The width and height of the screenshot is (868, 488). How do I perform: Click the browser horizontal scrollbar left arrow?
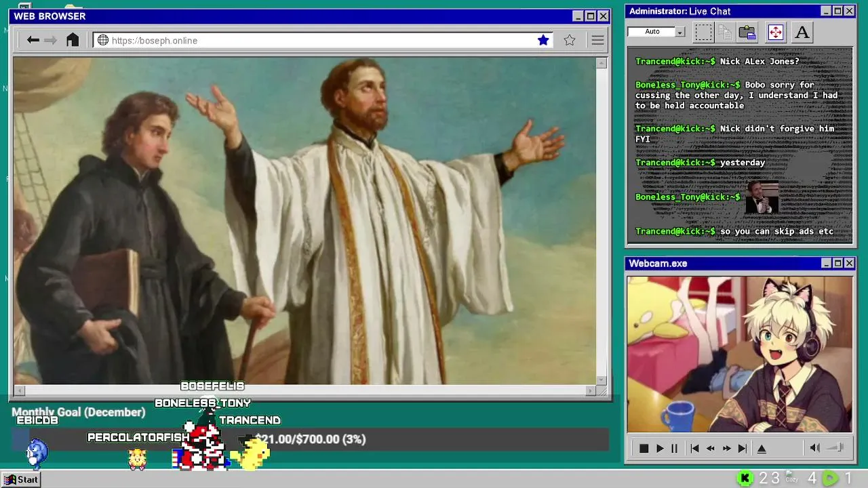pos(19,390)
